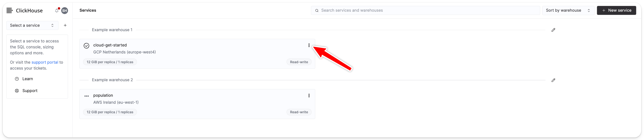Screen dimensions: 644x140
Task: Focus the Search services and warehouses field
Action: (425, 11)
